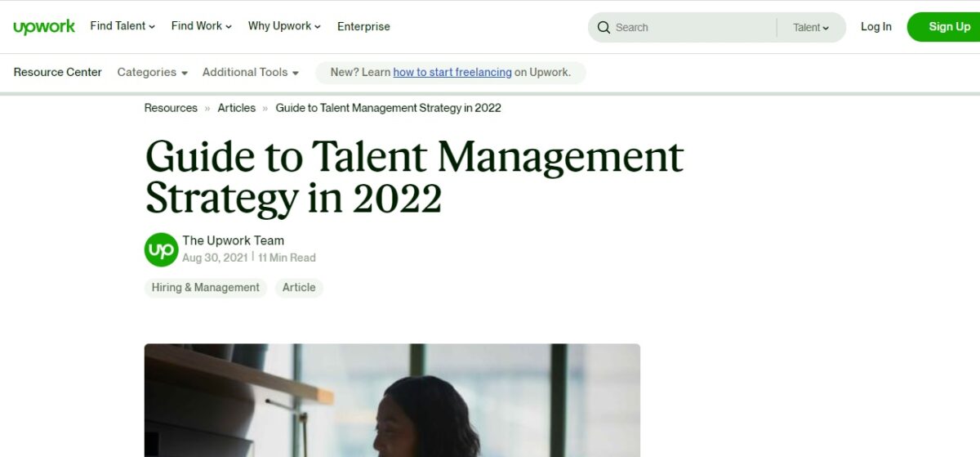Image resolution: width=980 pixels, height=457 pixels.
Task: Open the Why Upwork dropdown
Action: (x=284, y=26)
